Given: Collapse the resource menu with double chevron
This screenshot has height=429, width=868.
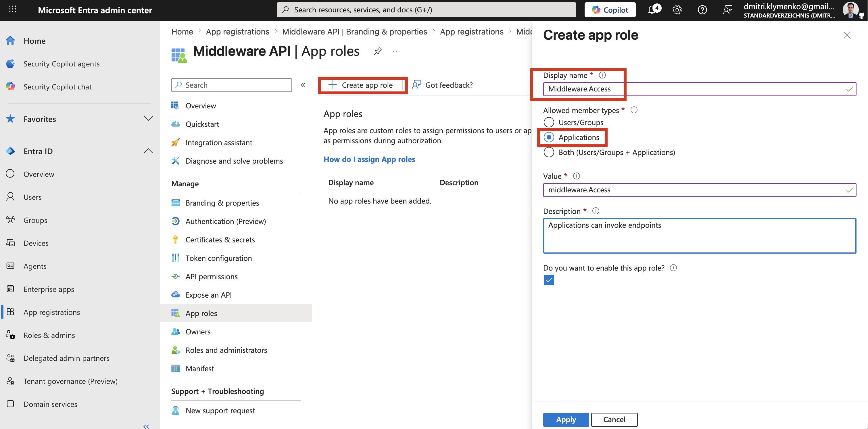Looking at the screenshot, I should click(x=303, y=85).
